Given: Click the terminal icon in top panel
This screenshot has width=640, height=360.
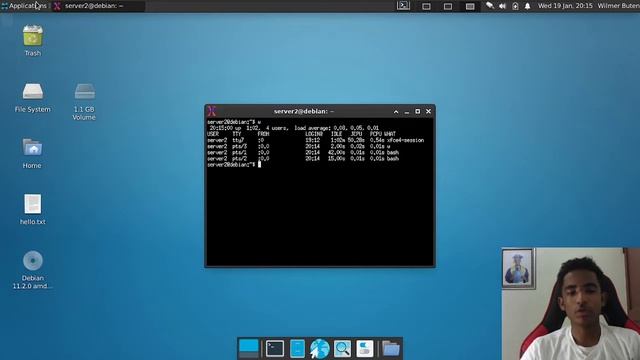Looking at the screenshot, I should click(403, 6).
